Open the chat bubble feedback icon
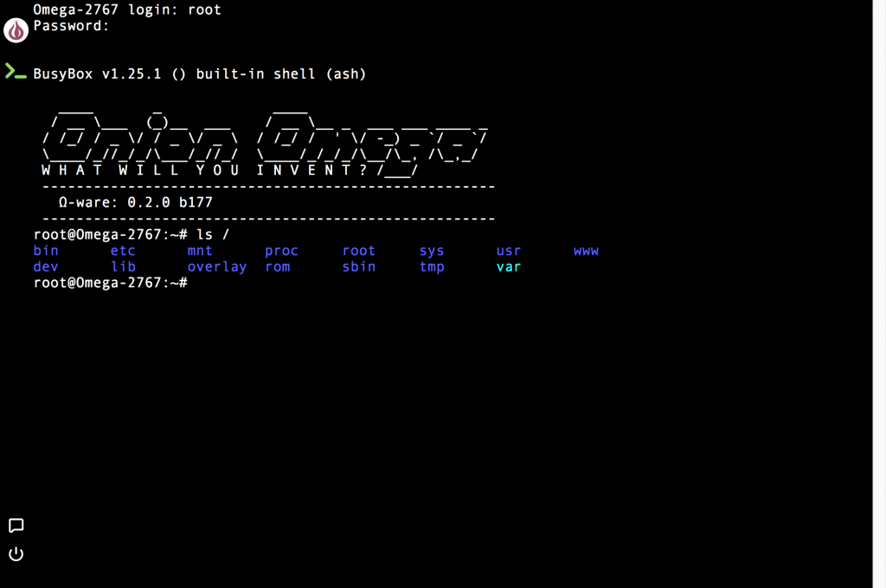886x588 pixels. tap(16, 526)
